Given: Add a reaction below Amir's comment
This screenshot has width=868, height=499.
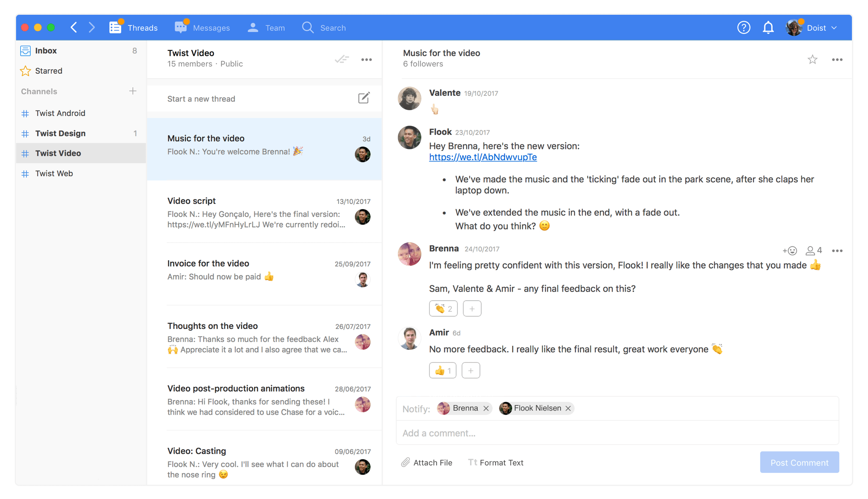Looking at the screenshot, I should point(471,371).
